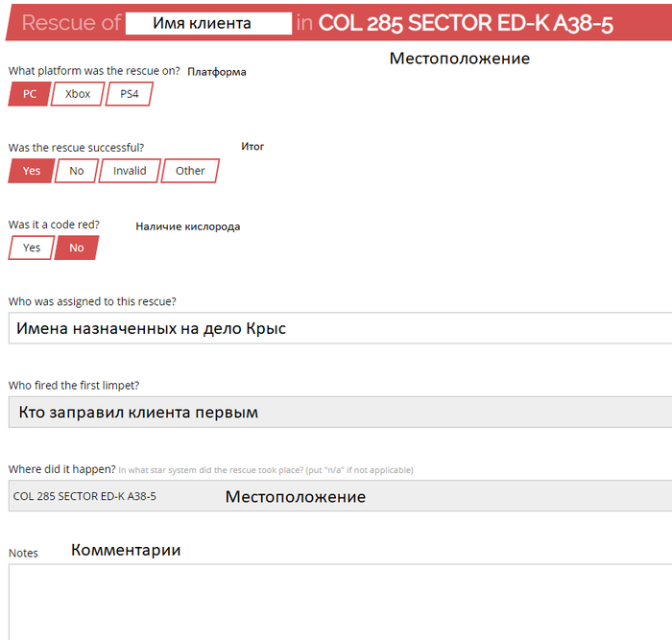
Task: Click the 'Rescue of' header text
Action: 71,23
